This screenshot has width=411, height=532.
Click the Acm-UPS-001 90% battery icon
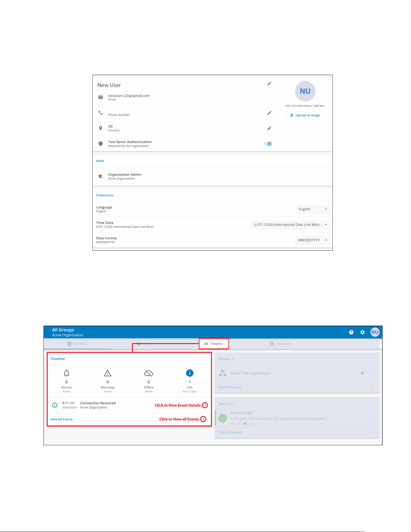(245, 424)
